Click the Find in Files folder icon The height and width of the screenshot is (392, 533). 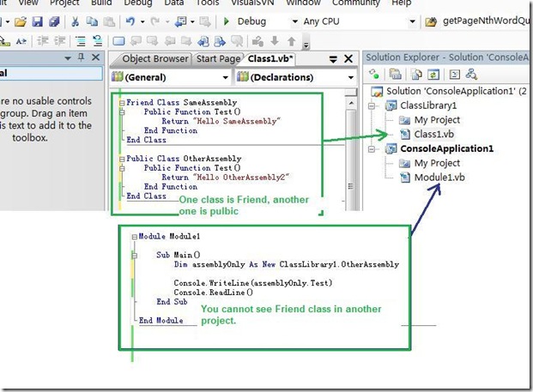pyautogui.click(x=431, y=22)
